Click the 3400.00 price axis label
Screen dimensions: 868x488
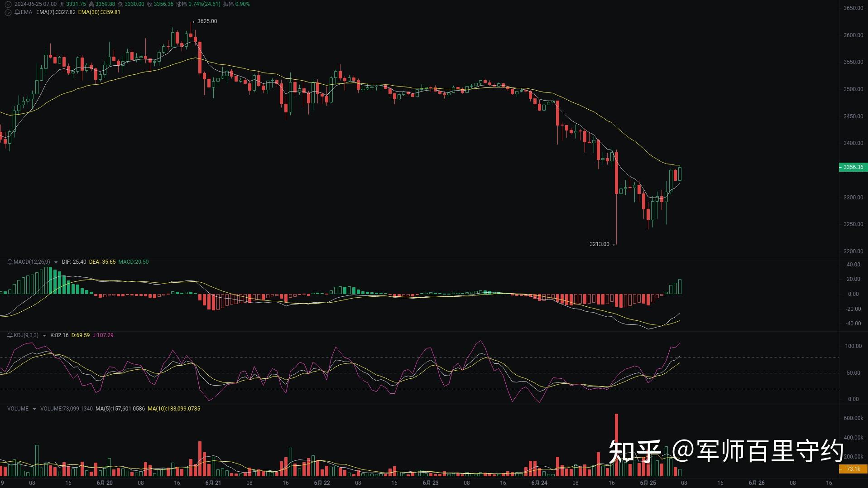point(853,143)
